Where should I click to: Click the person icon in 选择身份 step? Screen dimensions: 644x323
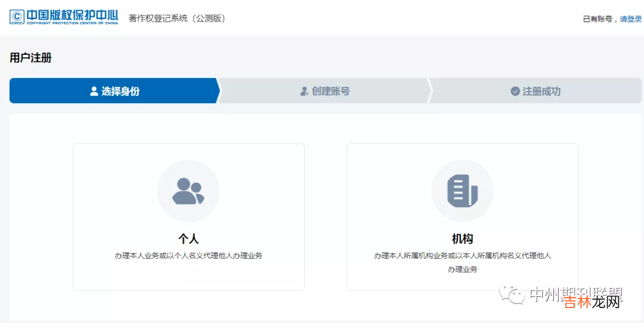click(x=94, y=91)
